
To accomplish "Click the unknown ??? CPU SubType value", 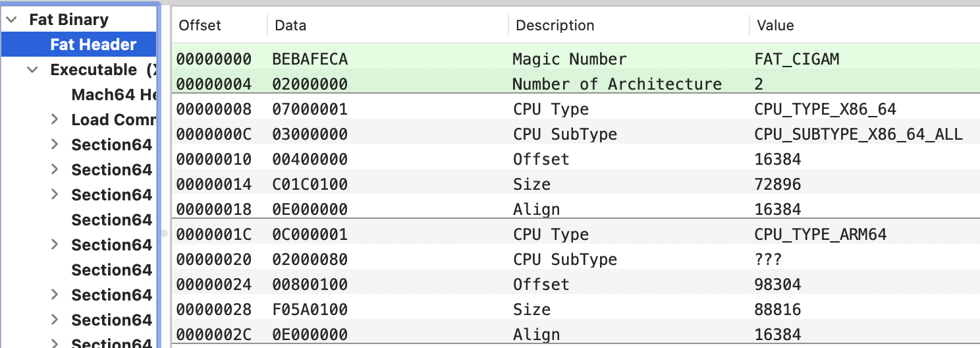I will 768,260.
